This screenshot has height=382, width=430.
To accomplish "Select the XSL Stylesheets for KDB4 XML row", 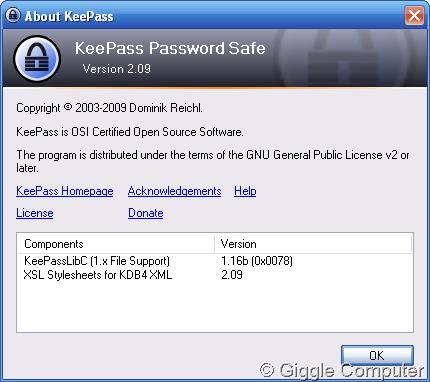I will 215,275.
